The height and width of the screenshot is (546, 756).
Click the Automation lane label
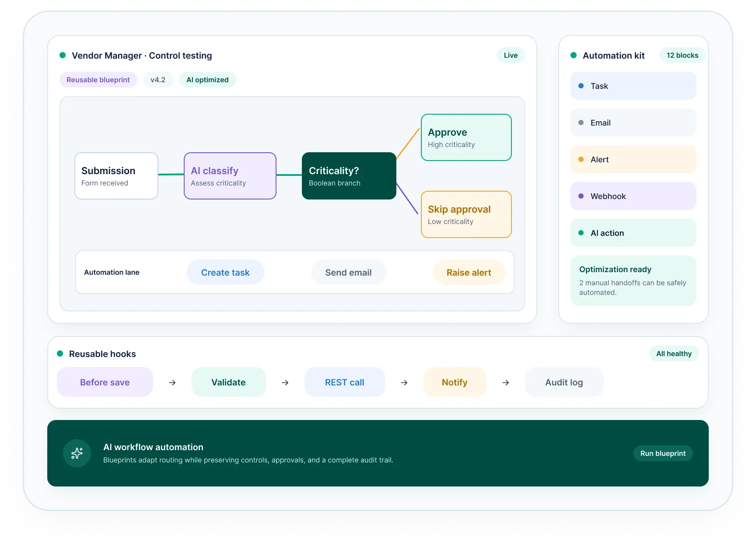(112, 272)
